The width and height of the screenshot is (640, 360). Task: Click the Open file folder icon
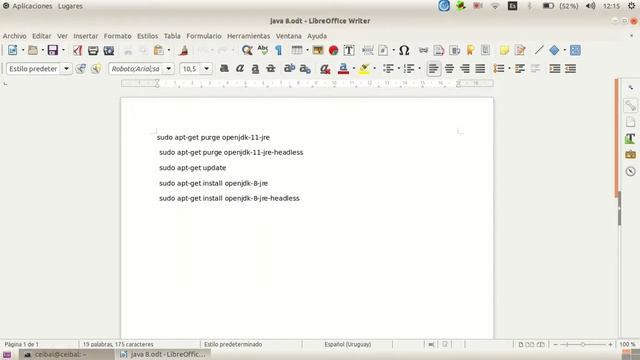33,50
